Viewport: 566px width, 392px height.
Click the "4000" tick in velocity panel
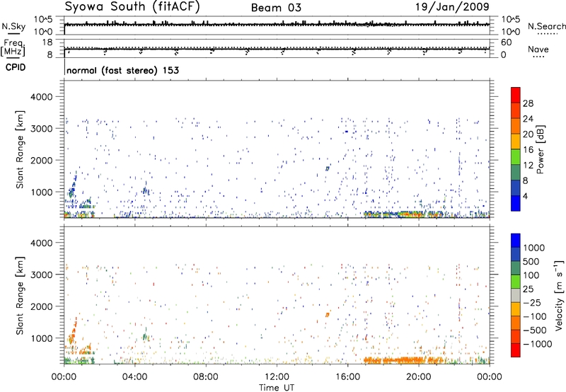[41, 243]
